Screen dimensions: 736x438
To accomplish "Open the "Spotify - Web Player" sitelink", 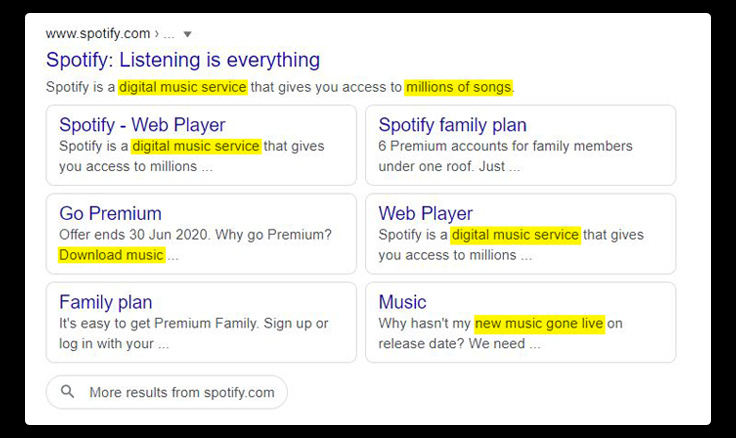I will click(x=142, y=125).
